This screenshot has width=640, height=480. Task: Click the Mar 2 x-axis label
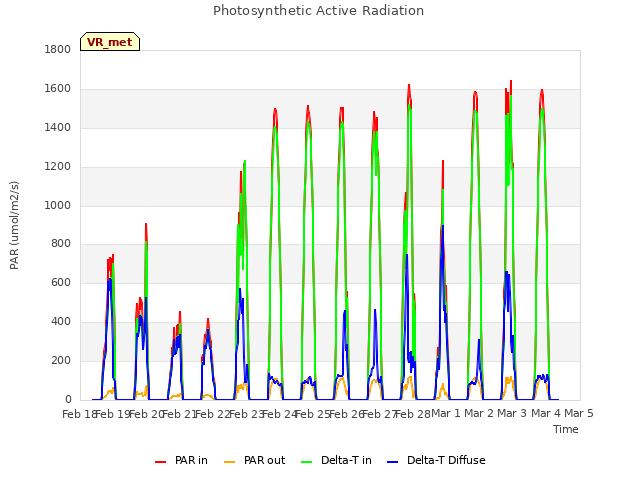pos(479,413)
